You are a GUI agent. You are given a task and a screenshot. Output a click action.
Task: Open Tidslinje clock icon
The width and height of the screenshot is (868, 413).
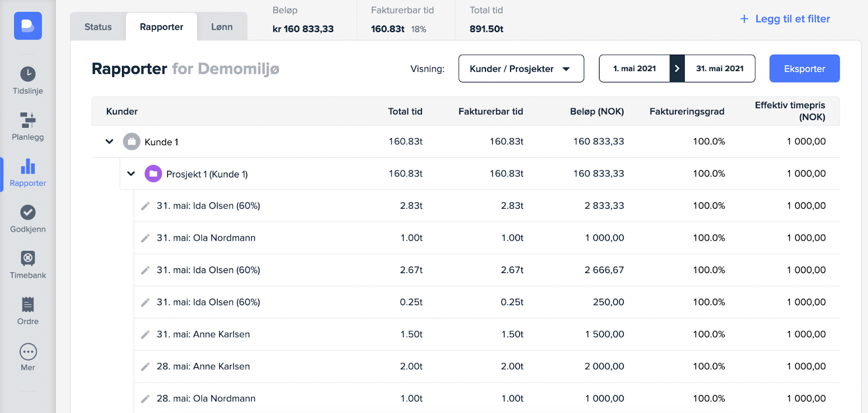(x=28, y=74)
